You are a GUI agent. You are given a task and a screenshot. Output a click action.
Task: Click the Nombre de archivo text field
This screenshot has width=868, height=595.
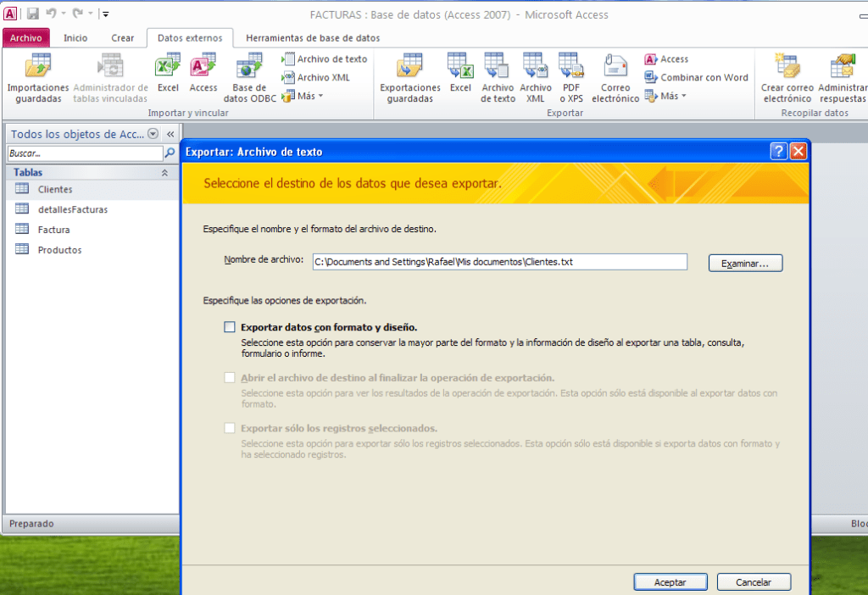[498, 262]
